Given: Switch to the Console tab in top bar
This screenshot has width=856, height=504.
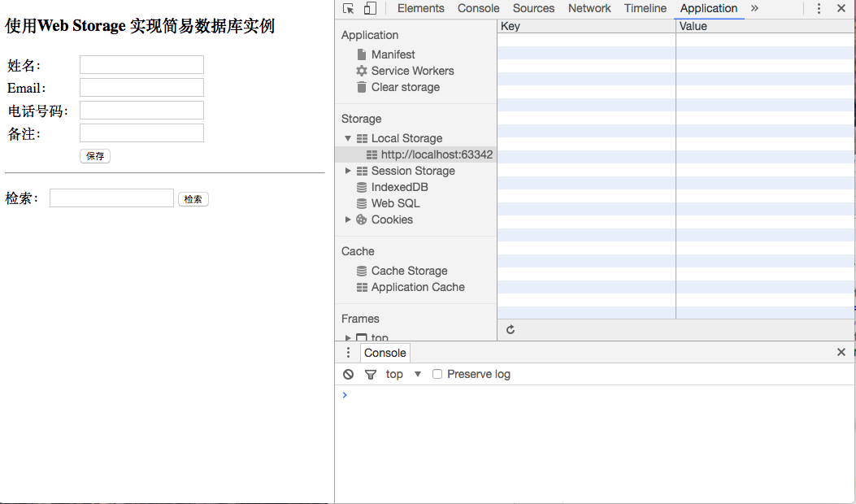Looking at the screenshot, I should pyautogui.click(x=478, y=8).
